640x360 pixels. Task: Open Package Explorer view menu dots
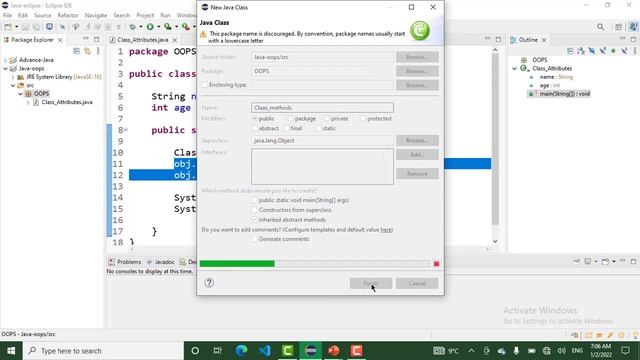point(98,51)
